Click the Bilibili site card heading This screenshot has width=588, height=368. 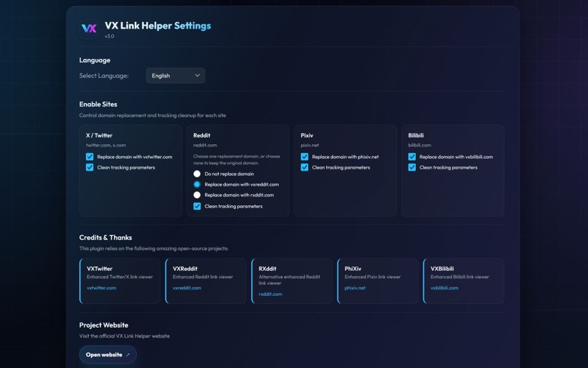coord(416,135)
